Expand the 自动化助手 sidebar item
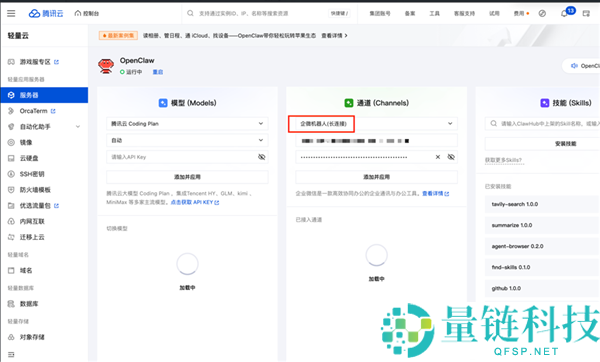 [x=44, y=127]
